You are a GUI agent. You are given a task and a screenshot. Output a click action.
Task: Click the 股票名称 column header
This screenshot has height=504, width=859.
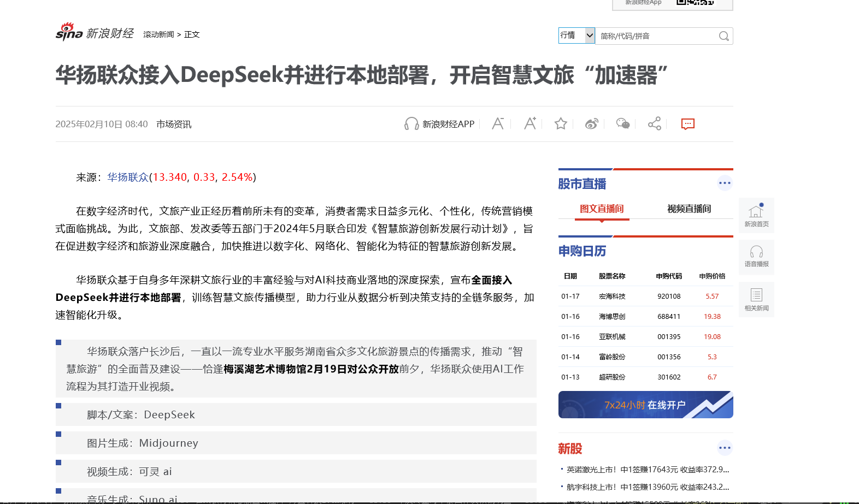612,276
